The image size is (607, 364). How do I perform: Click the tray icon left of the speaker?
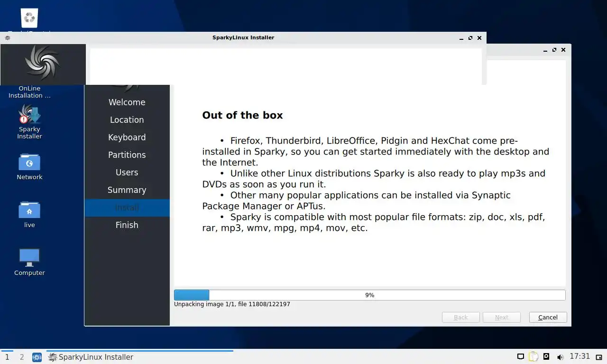tap(546, 356)
